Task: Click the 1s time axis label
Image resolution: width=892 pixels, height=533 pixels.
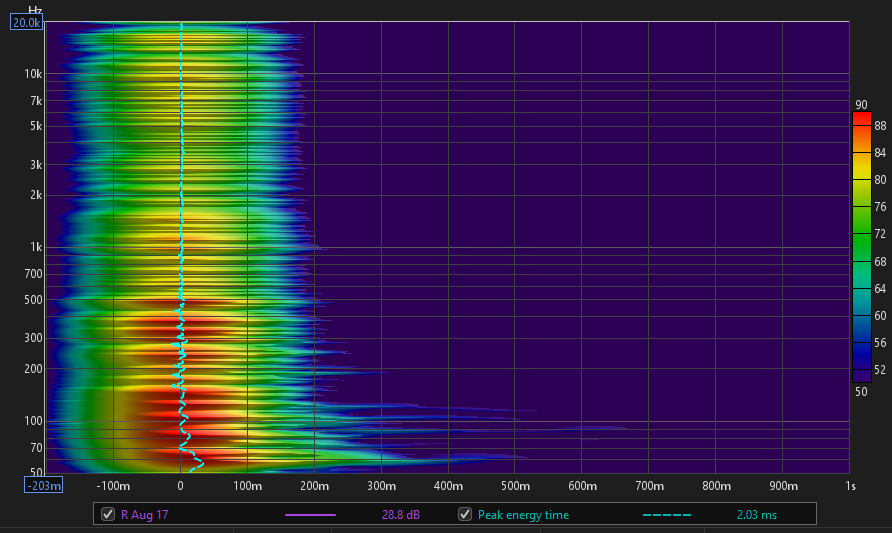Action: [x=850, y=486]
